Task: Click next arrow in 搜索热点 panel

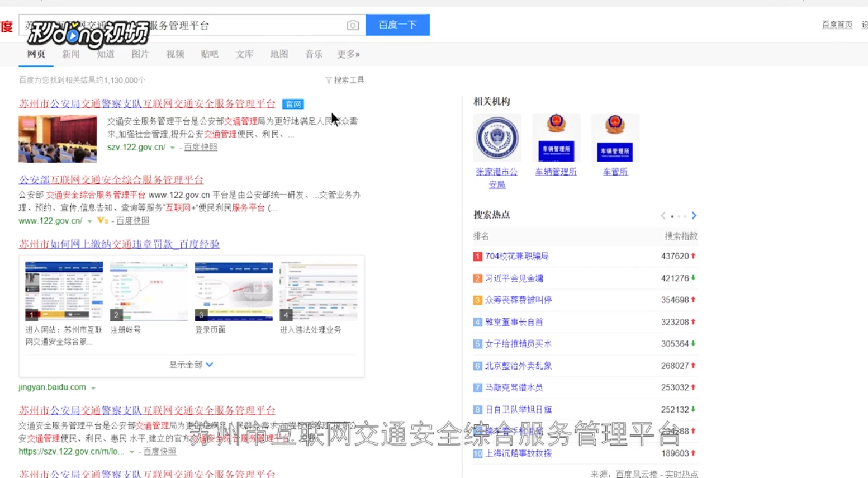Action: (x=694, y=216)
